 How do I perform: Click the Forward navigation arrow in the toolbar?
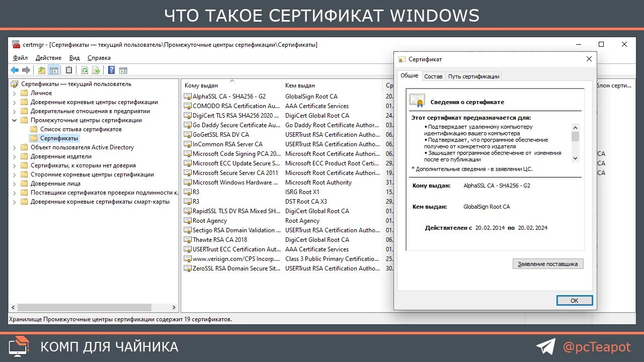click(x=26, y=70)
